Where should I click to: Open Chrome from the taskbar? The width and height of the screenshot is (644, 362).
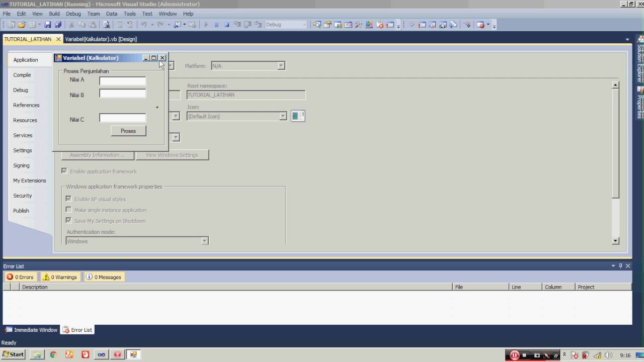[x=53, y=354]
